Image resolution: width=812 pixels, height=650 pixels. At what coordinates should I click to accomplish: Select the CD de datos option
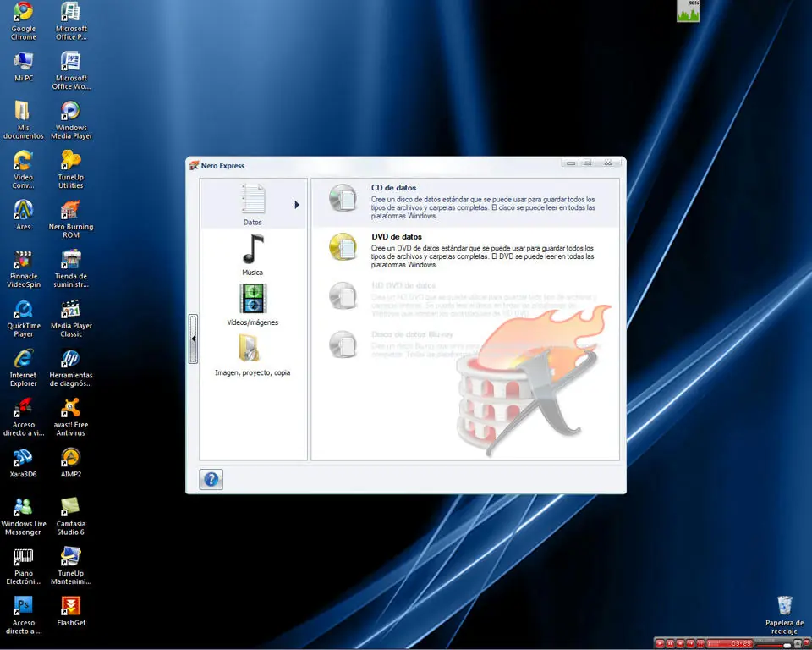tap(465, 202)
